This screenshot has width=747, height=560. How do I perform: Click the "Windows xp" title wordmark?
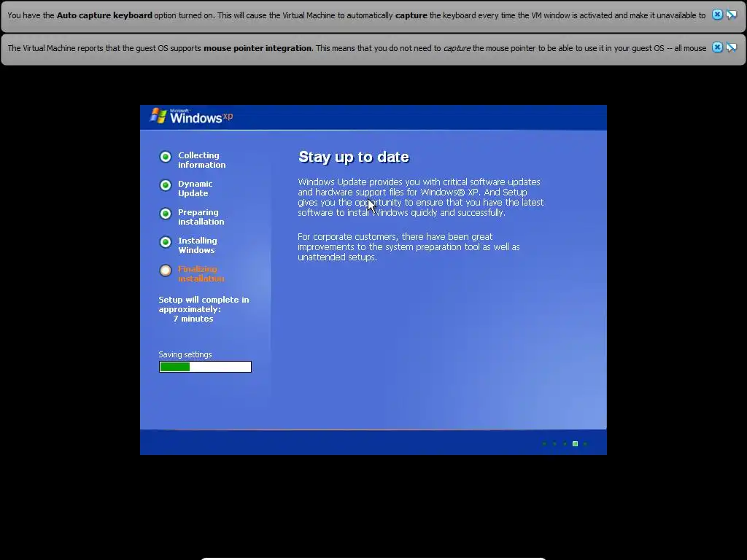pos(201,117)
